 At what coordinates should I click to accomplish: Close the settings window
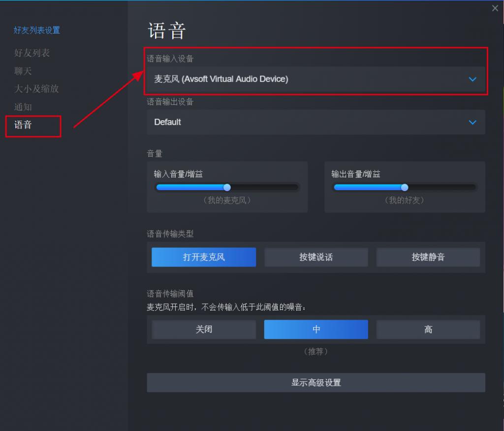[495, 8]
